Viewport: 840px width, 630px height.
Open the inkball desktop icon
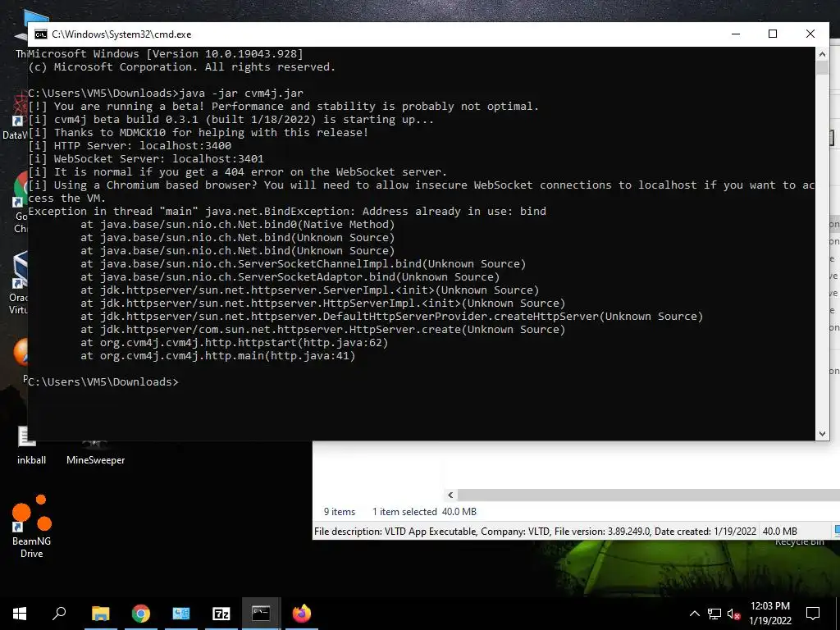(x=31, y=445)
